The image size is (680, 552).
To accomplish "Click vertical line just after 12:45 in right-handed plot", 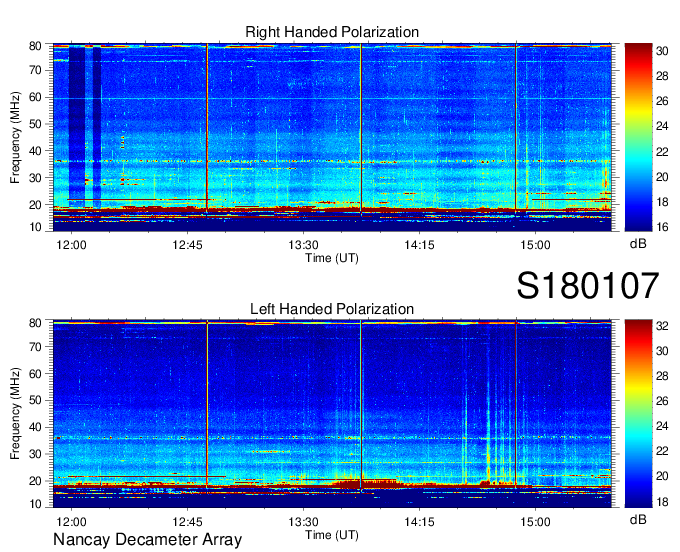I will point(207,128).
